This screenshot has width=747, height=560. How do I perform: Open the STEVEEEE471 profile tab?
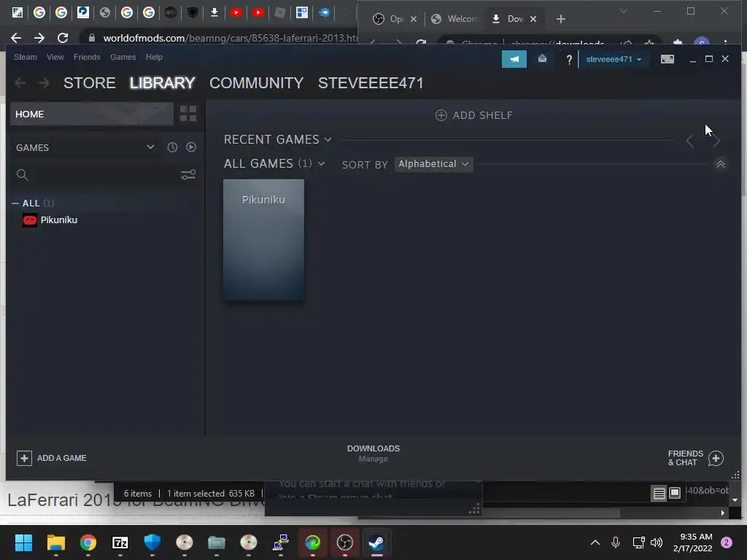coord(371,83)
